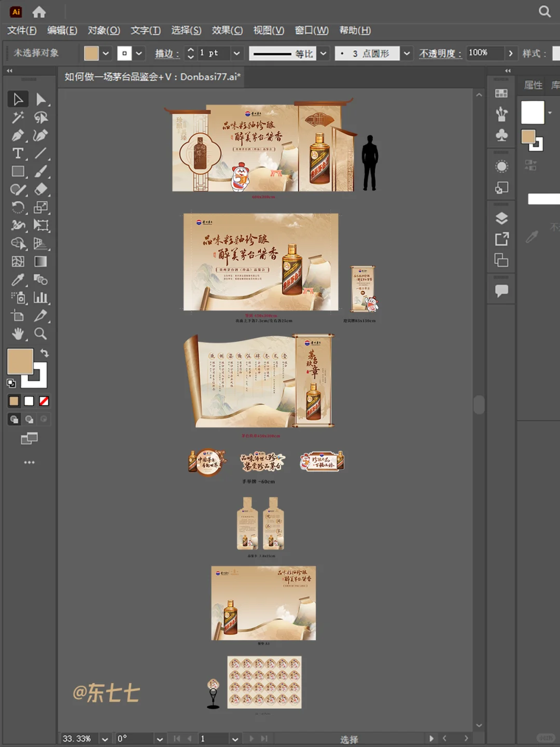This screenshot has width=560, height=747.
Task: Select the Pen tool
Action: pyautogui.click(x=18, y=135)
